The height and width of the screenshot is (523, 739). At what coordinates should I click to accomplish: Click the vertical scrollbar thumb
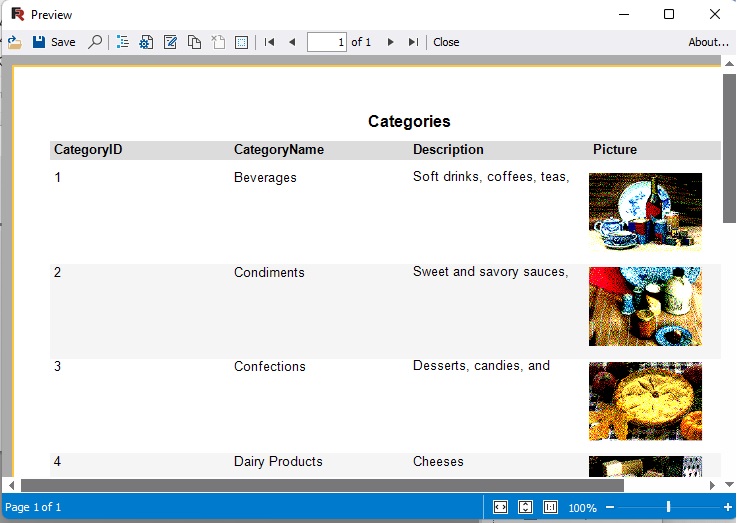coord(729,148)
